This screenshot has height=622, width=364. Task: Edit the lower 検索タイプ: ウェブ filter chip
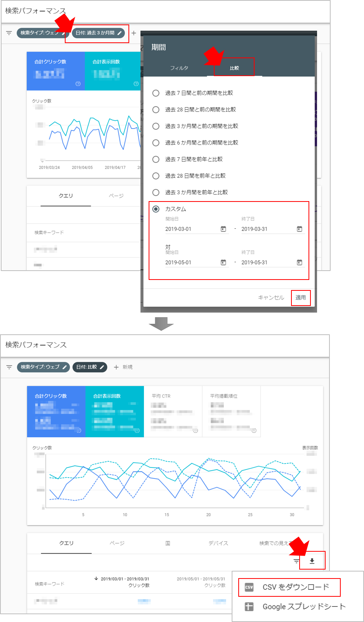point(43,367)
